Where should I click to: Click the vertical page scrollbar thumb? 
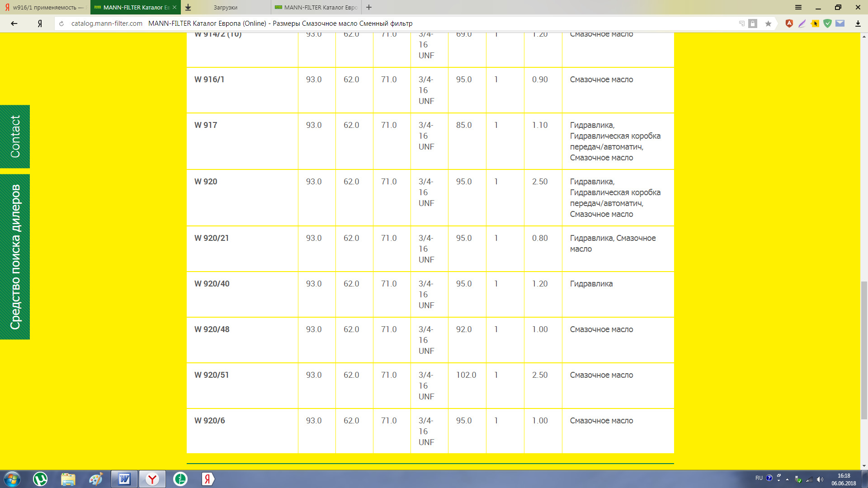click(864, 350)
